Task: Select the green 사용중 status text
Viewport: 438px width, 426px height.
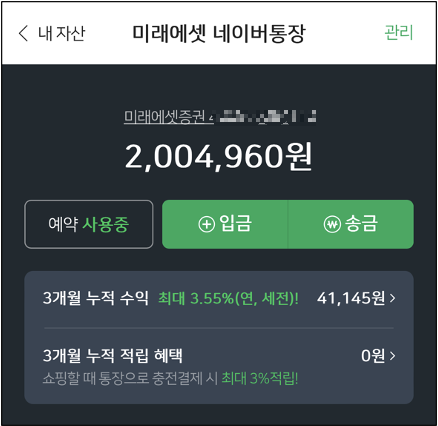Action: (x=106, y=224)
